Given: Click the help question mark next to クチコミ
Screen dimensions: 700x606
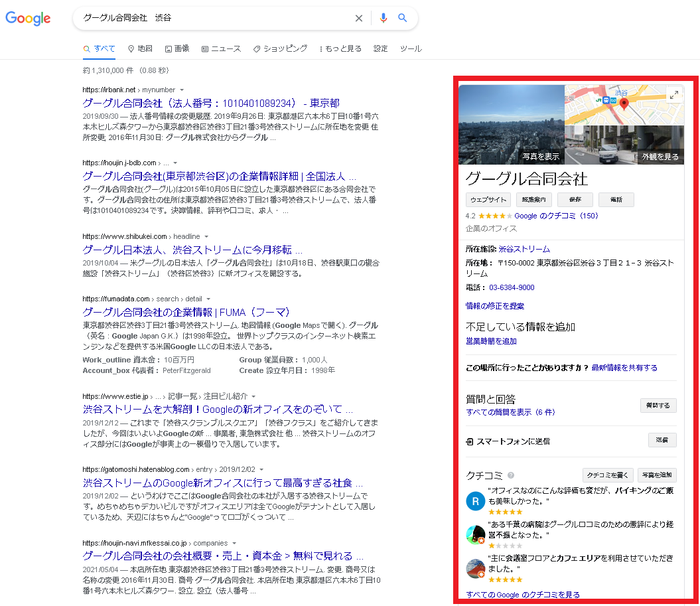Looking at the screenshot, I should point(511,475).
